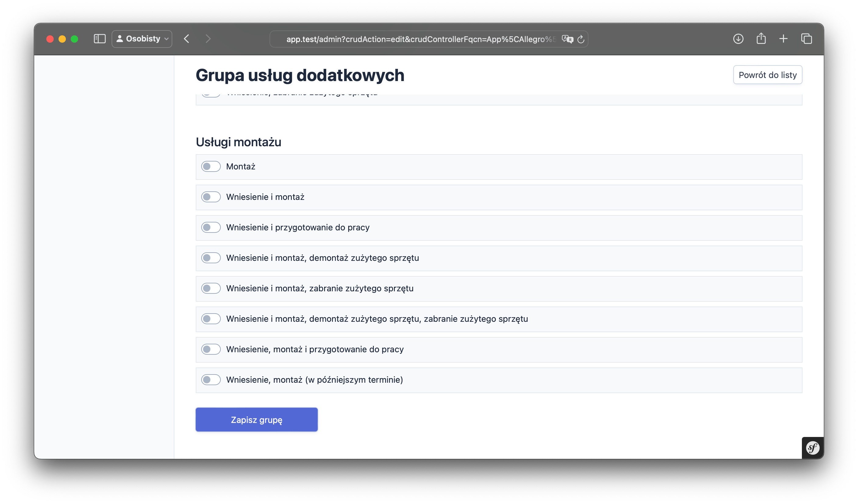Reload the page with refresh icon

point(581,39)
